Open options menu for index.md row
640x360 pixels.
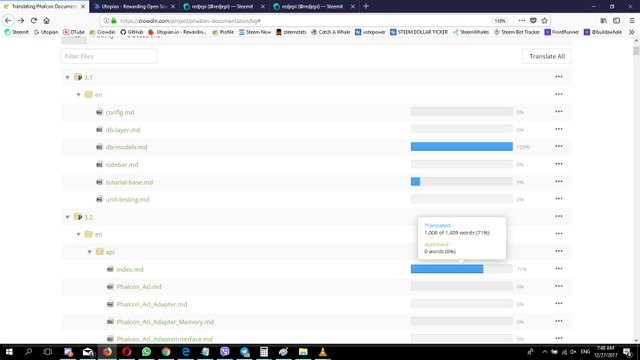558,269
